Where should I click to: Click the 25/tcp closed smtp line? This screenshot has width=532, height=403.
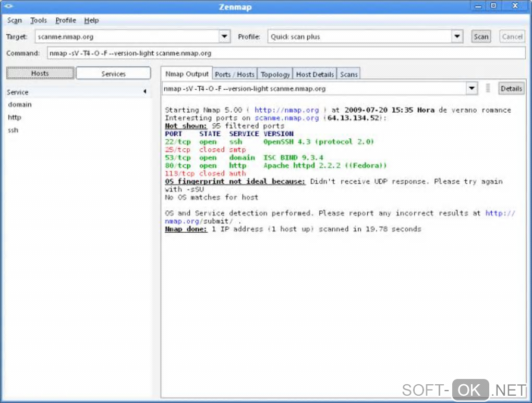click(x=205, y=150)
